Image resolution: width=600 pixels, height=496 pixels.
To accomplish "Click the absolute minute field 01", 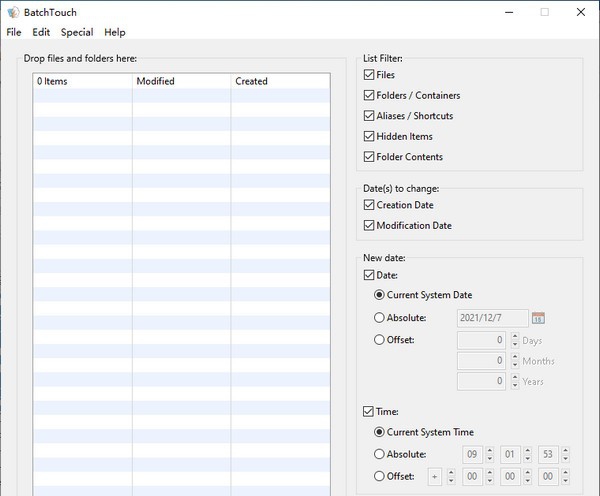I will [x=510, y=454].
